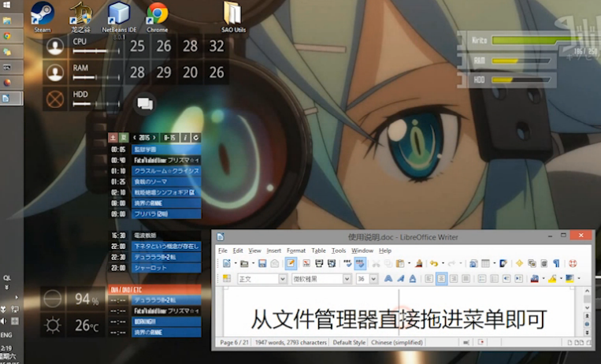This screenshot has height=364, width=601.
Task: Click inside the font size field
Action: tap(362, 279)
